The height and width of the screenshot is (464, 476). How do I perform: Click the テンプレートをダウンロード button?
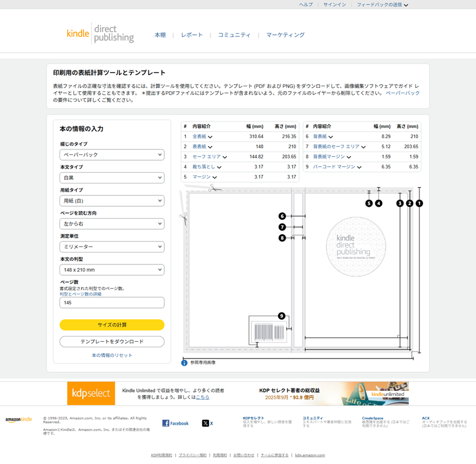(112, 342)
